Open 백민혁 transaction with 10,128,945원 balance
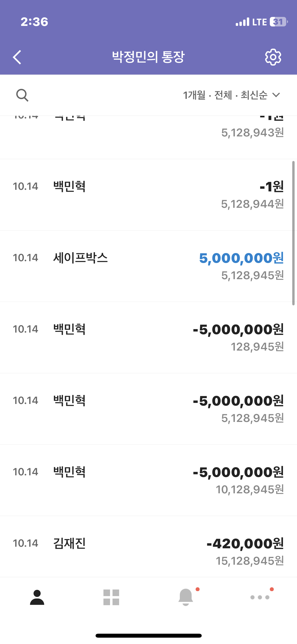 click(x=148, y=480)
